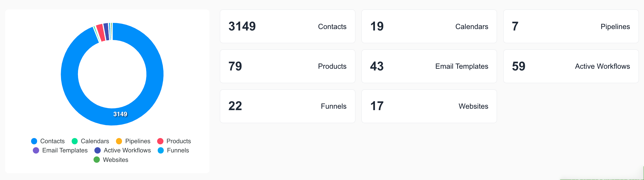
Task: Toggle the Calendars legend dot
Action: click(x=75, y=141)
